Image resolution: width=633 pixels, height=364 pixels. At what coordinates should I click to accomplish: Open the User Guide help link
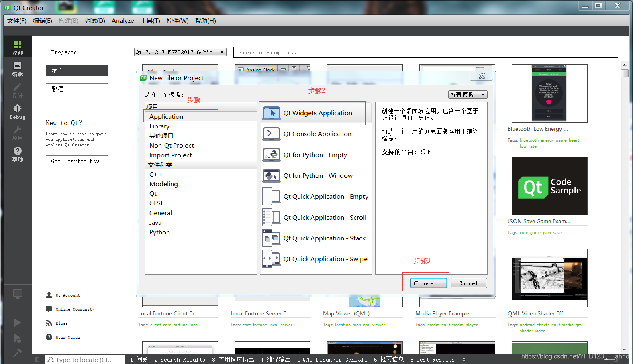coord(63,337)
